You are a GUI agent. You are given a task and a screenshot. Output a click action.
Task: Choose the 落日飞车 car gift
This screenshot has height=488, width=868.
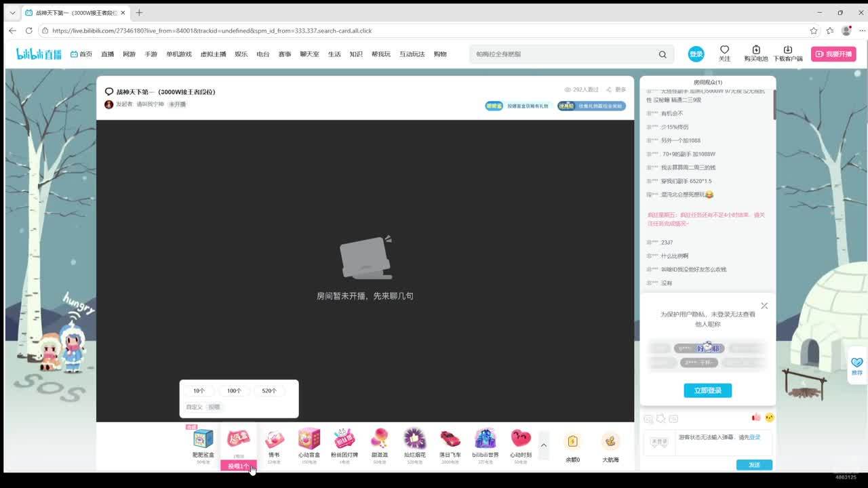tap(450, 439)
